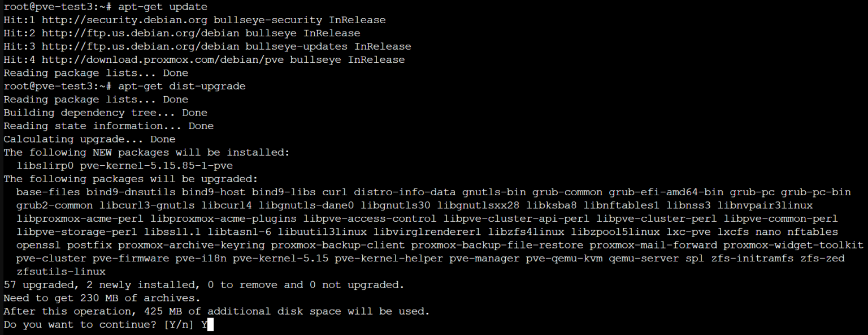Click the "Calculating upgrade... Done" line

(x=89, y=139)
